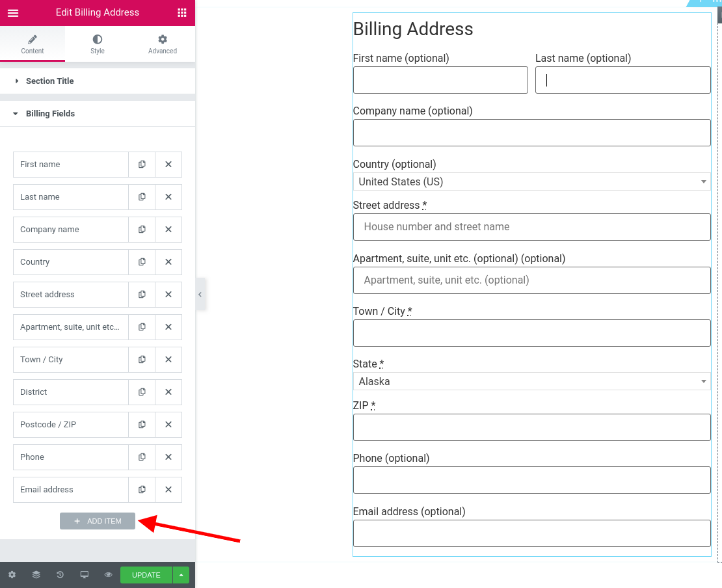Image resolution: width=722 pixels, height=588 pixels.
Task: Click the green UPDATE button
Action: 146,575
